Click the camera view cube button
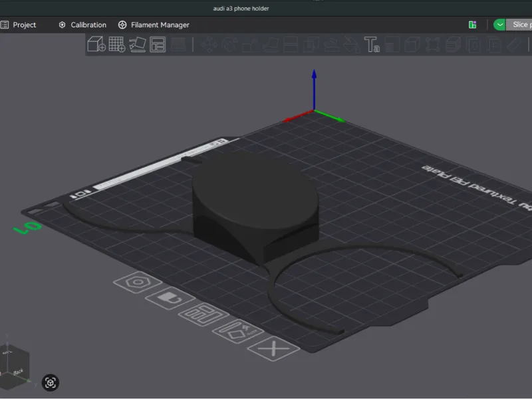 [x=51, y=383]
